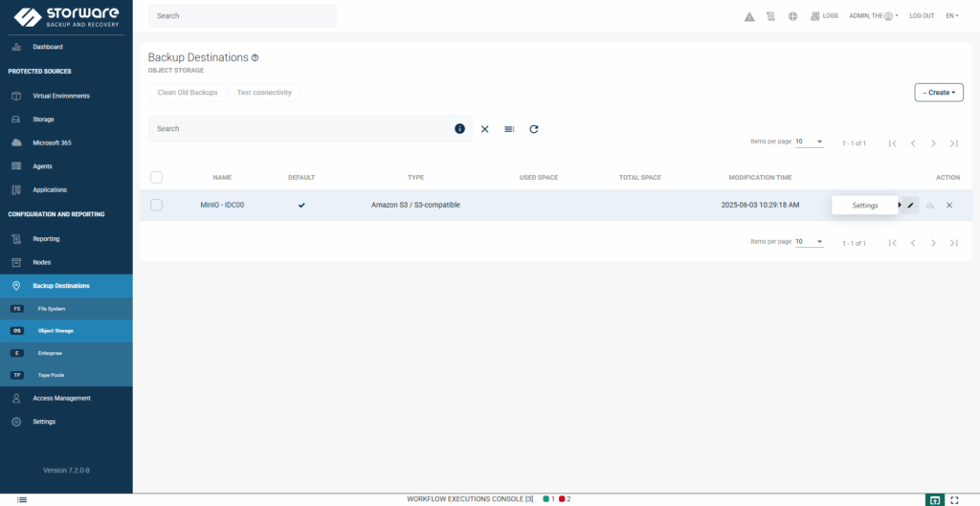The image size is (980, 506).
Task: Click the globe help icon in header
Action: point(792,16)
